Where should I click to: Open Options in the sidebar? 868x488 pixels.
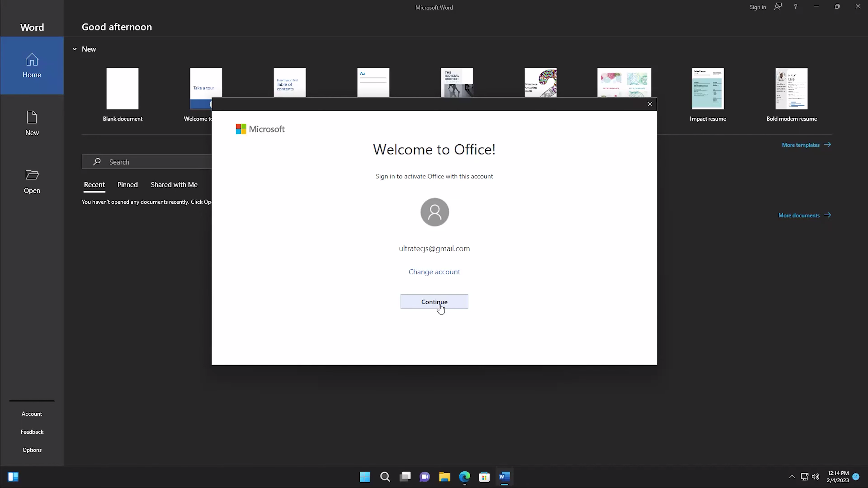32,450
